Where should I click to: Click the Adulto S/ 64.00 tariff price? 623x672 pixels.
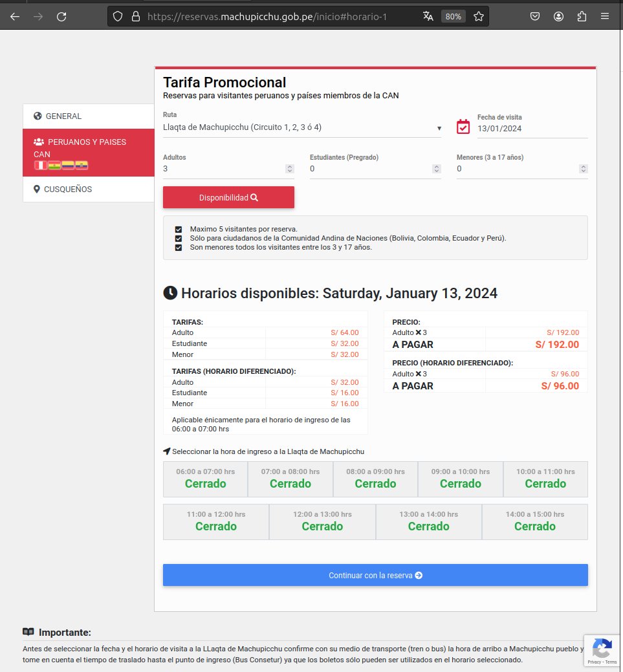point(345,332)
